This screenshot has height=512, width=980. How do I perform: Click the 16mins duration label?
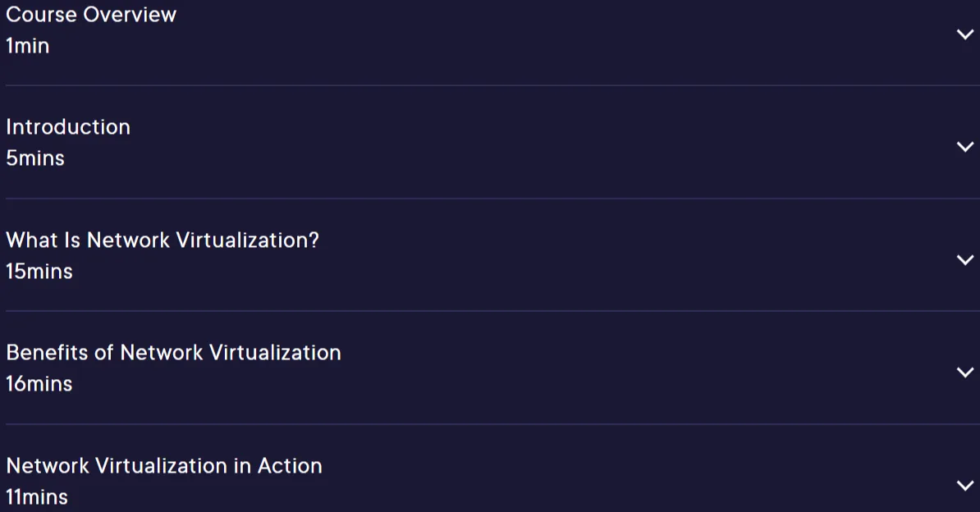click(39, 384)
